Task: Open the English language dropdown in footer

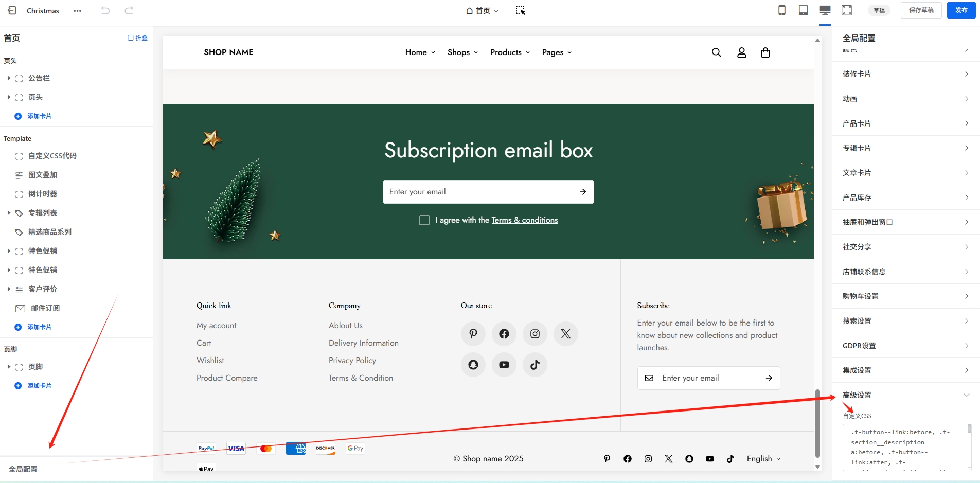Action: 763,459
